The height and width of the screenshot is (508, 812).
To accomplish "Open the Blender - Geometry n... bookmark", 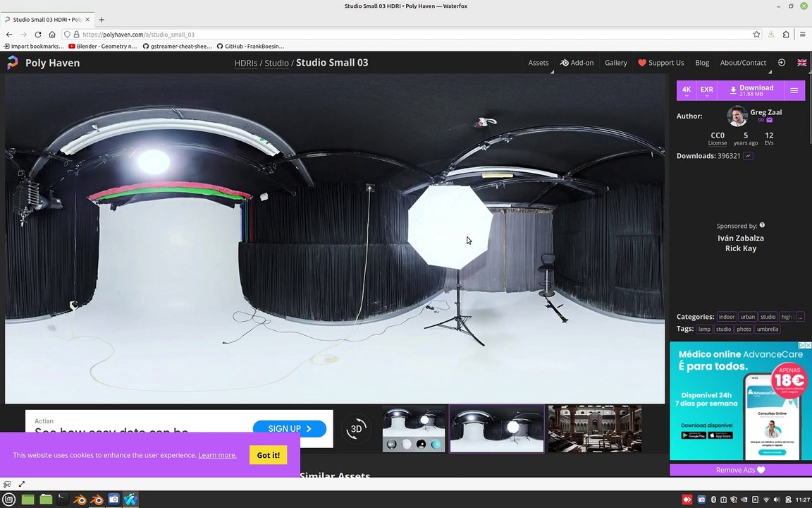I will 102,46.
